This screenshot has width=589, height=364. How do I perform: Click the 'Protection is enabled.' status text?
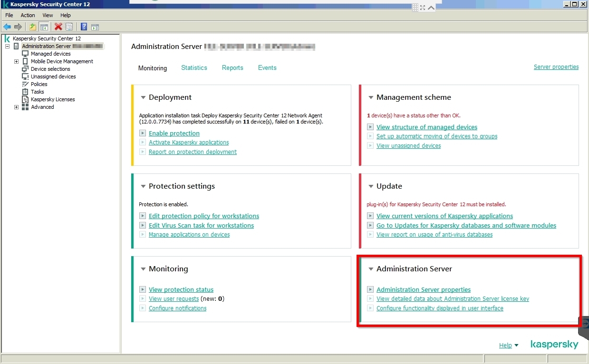[164, 204]
